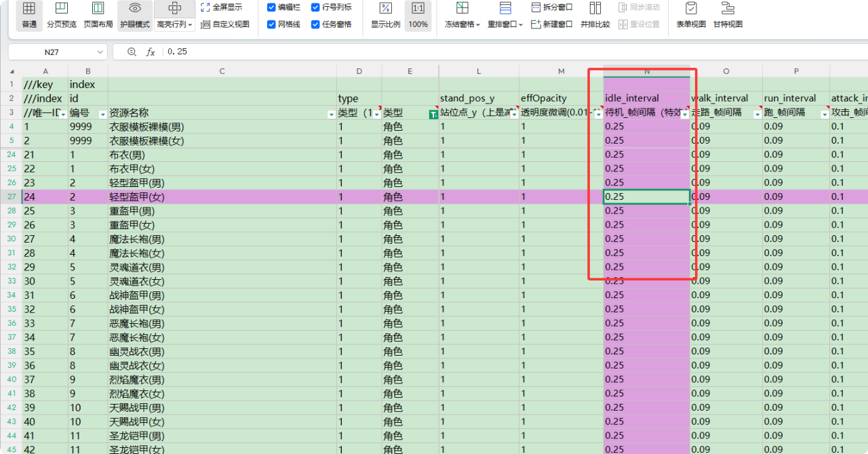Screen dimensions: 868x454
Task: Click the 冻结窗格 freeze panes icon
Action: 462,8
